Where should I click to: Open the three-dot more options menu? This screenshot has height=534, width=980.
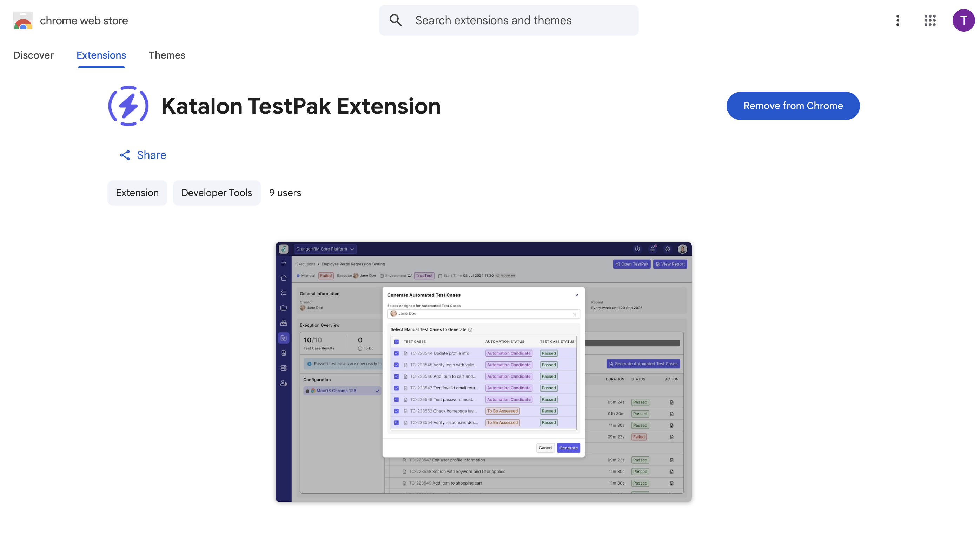[898, 20]
